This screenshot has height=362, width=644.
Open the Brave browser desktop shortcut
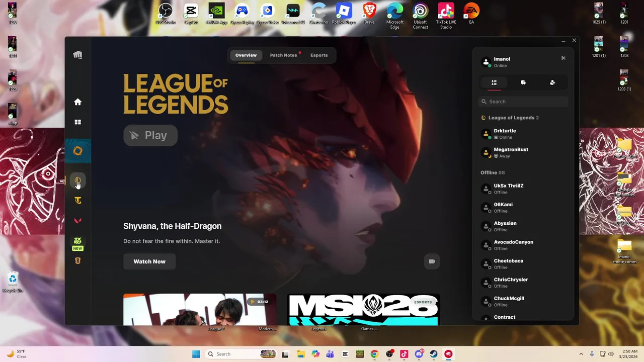pyautogui.click(x=369, y=14)
